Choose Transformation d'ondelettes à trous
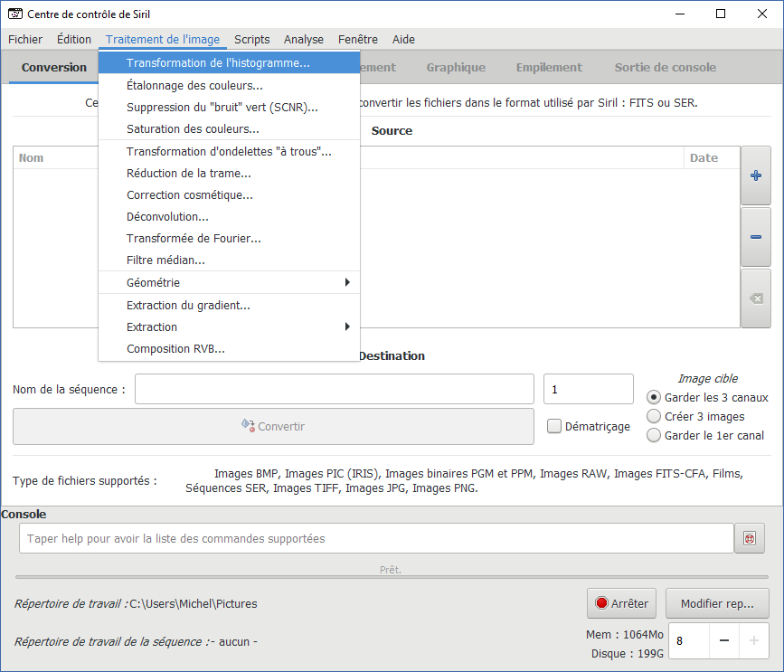This screenshot has width=784, height=672. coord(229,152)
